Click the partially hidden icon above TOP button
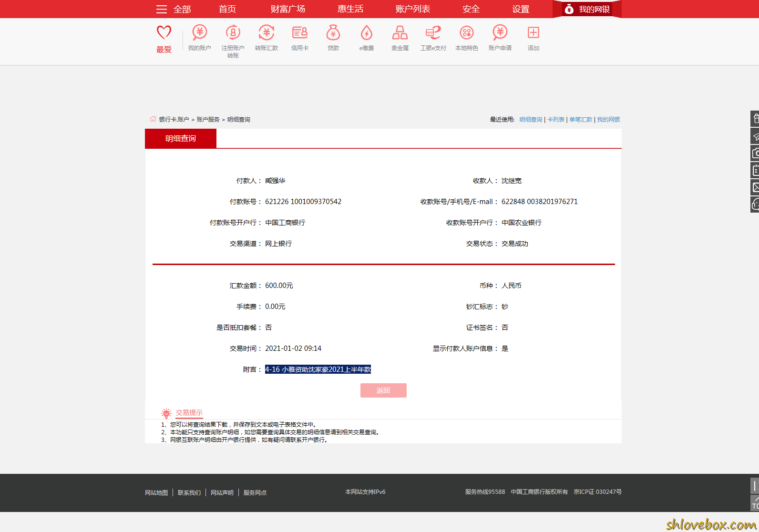 coord(755,486)
